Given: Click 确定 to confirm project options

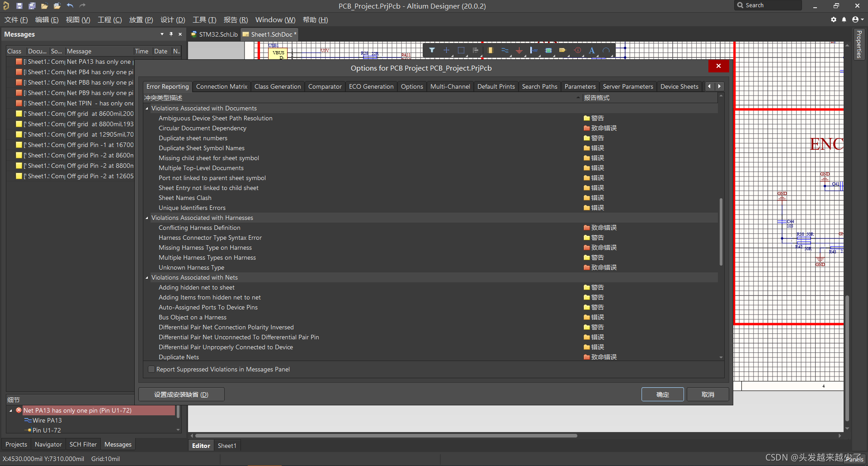Looking at the screenshot, I should click(x=663, y=395).
